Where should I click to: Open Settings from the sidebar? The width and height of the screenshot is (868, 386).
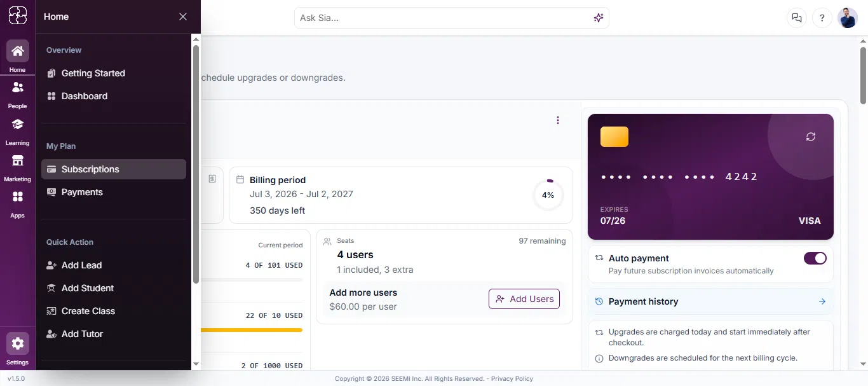pyautogui.click(x=17, y=349)
